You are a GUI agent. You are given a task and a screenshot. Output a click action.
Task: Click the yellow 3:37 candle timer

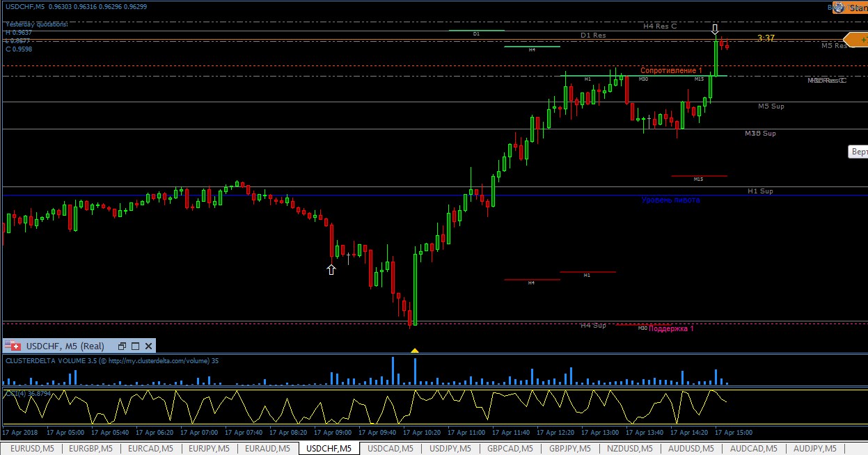(766, 38)
